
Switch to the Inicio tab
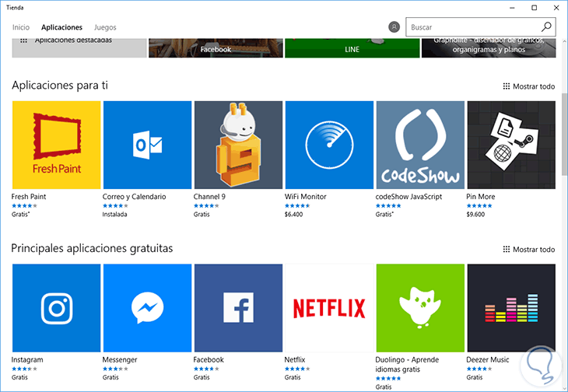click(21, 27)
